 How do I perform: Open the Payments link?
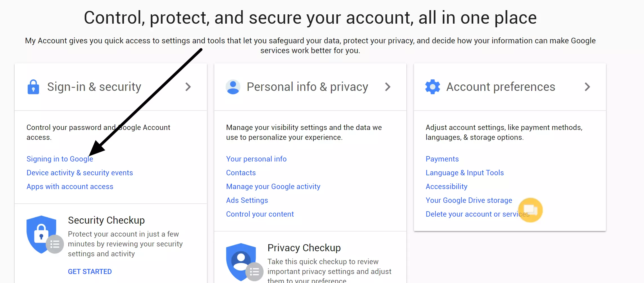[442, 159]
